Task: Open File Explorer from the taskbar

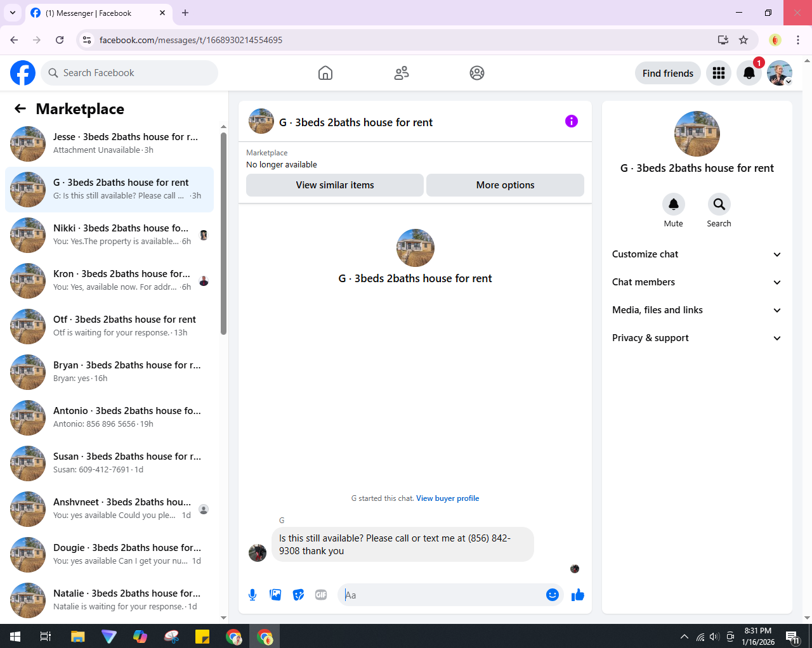Action: [77, 637]
